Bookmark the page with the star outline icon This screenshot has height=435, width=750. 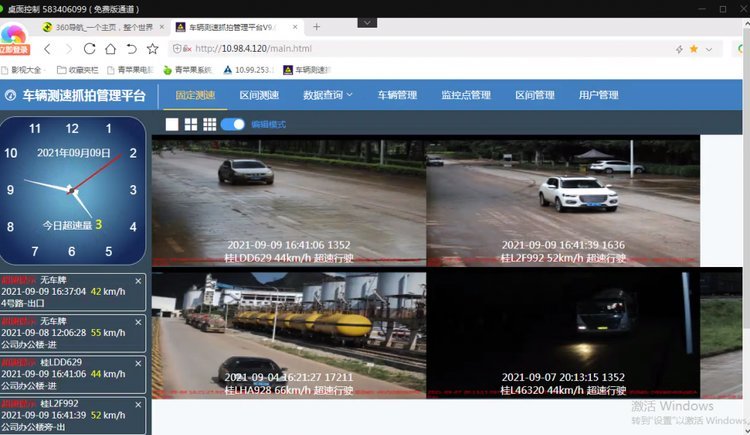tap(152, 48)
